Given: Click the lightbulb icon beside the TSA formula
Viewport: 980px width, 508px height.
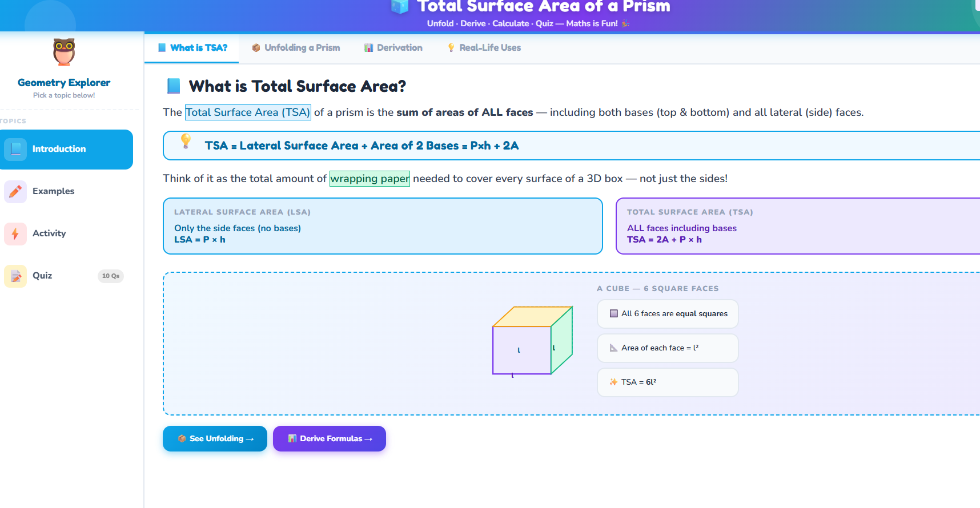Looking at the screenshot, I should [184, 142].
